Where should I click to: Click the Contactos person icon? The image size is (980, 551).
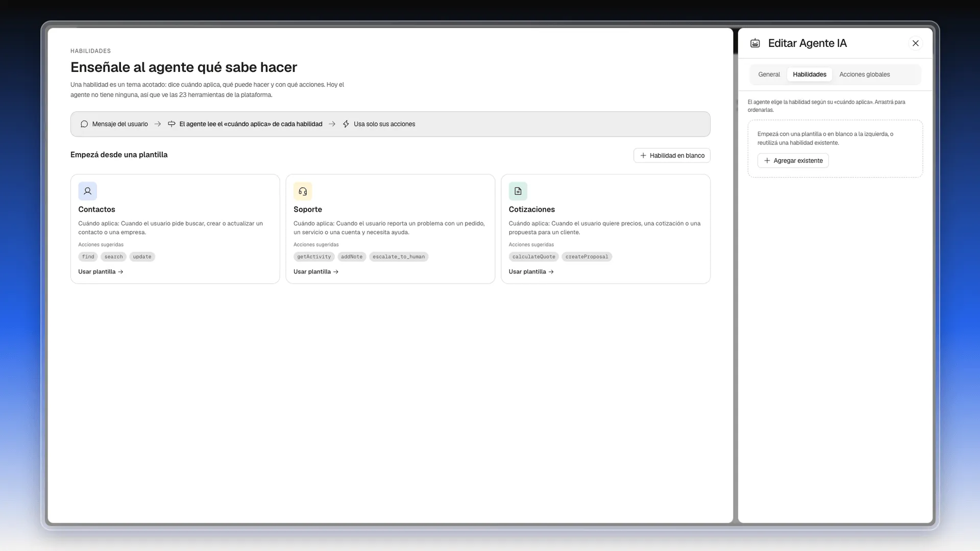[87, 191]
